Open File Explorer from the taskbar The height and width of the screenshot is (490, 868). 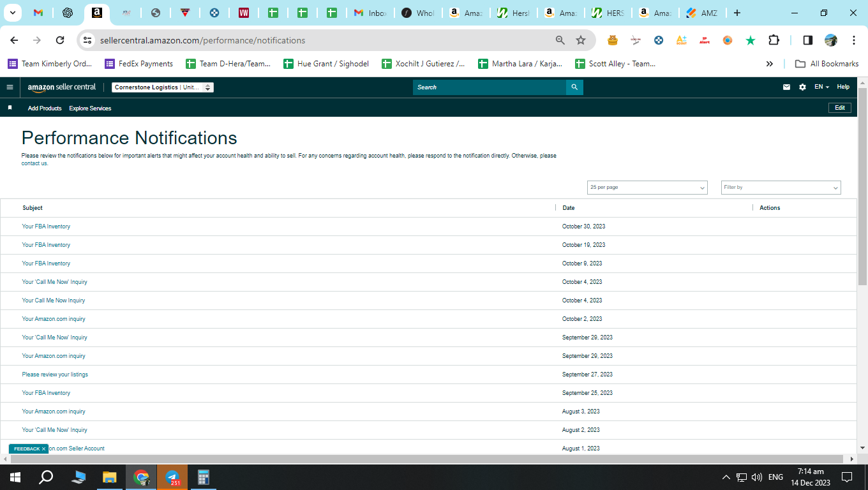110,477
